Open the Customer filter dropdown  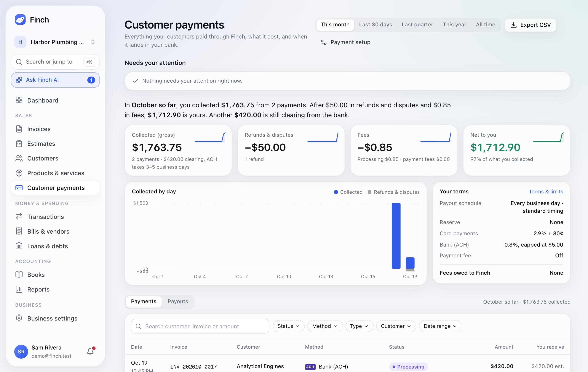coord(396,326)
